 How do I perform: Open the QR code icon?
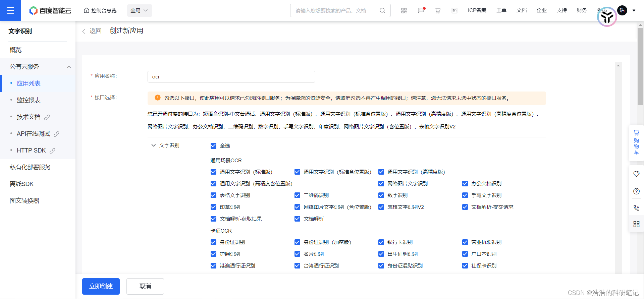(x=404, y=10)
